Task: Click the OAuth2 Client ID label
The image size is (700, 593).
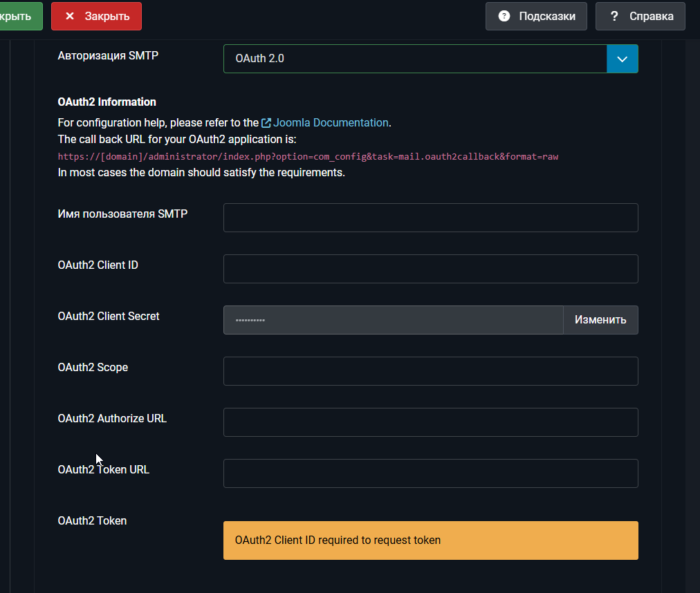Action: click(98, 265)
